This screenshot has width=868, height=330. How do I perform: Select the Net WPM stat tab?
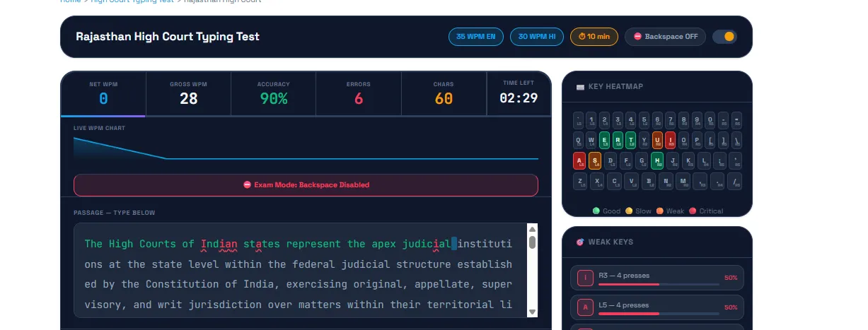pyautogui.click(x=103, y=94)
